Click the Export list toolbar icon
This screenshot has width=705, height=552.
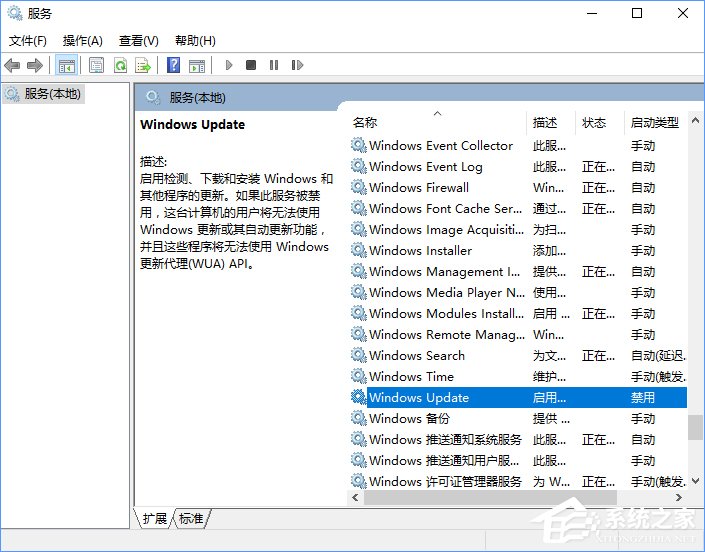tap(143, 66)
